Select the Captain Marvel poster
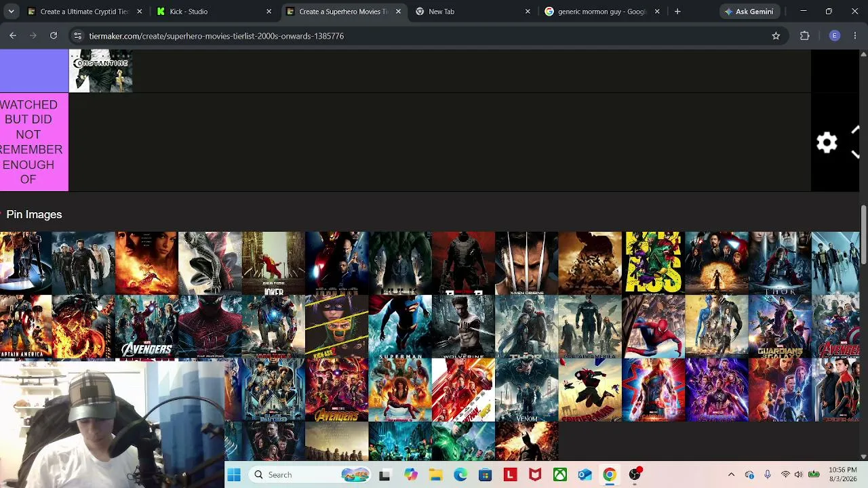Image resolution: width=868 pixels, height=488 pixels. 653,390
